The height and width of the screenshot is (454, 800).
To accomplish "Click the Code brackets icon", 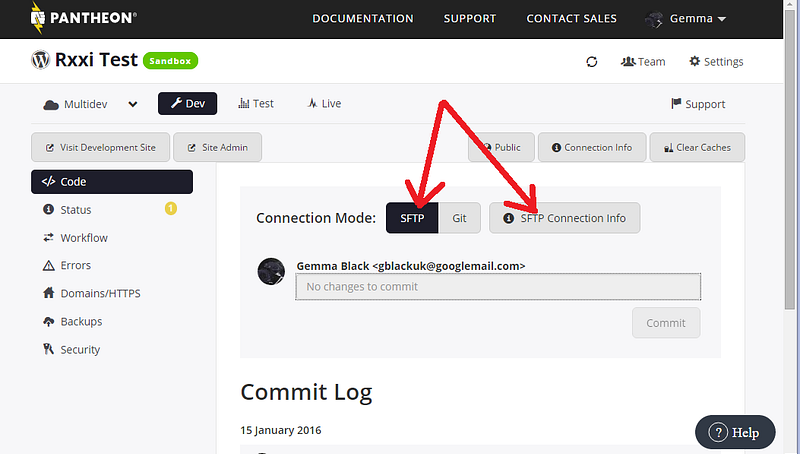I will 48,181.
